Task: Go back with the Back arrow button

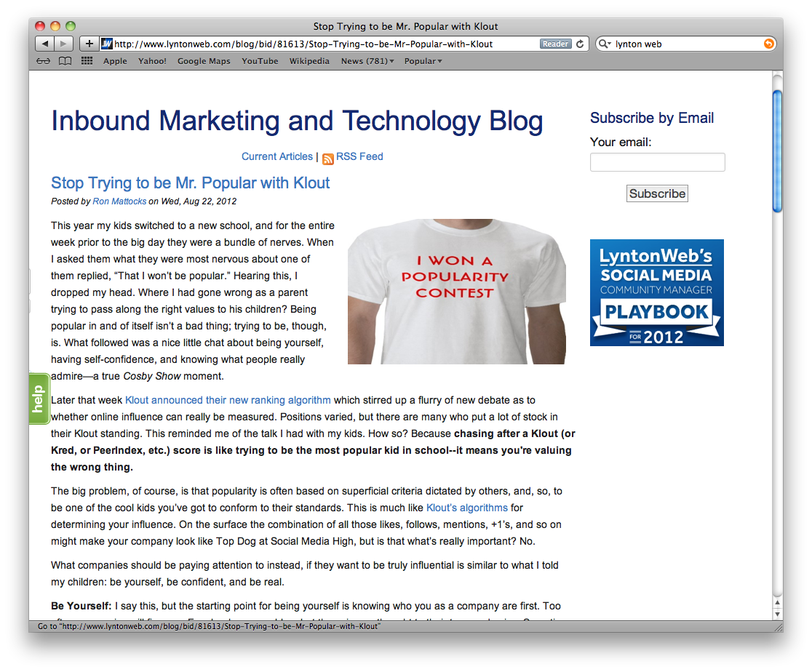Action: 45,44
